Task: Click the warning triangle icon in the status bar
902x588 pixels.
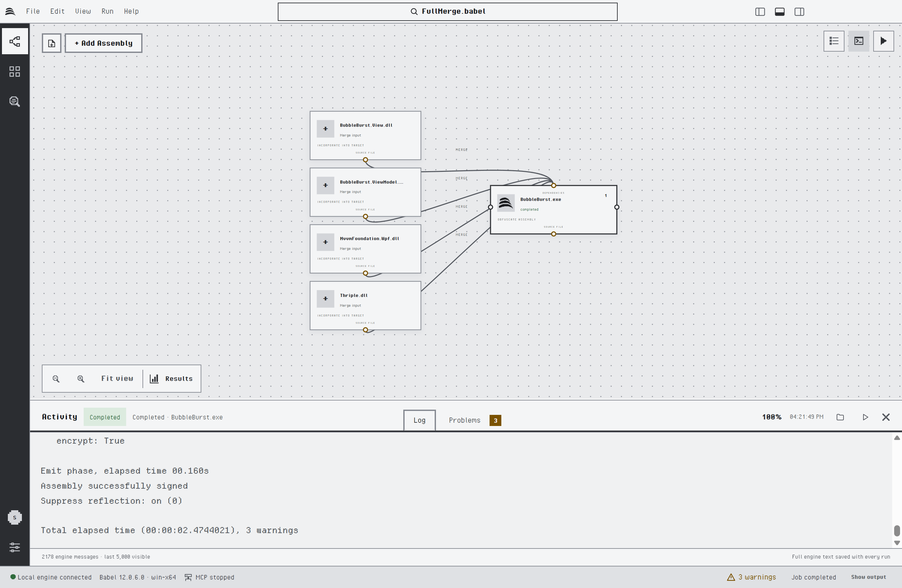Action: [x=731, y=577]
